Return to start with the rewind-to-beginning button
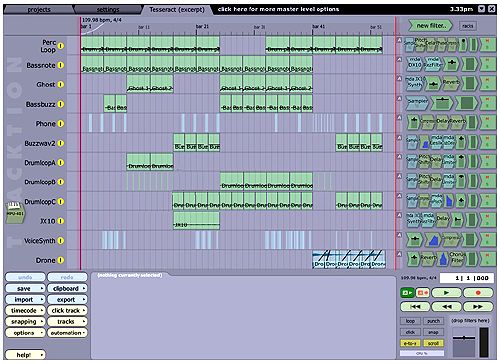The width and height of the screenshot is (500, 364). [x=415, y=306]
